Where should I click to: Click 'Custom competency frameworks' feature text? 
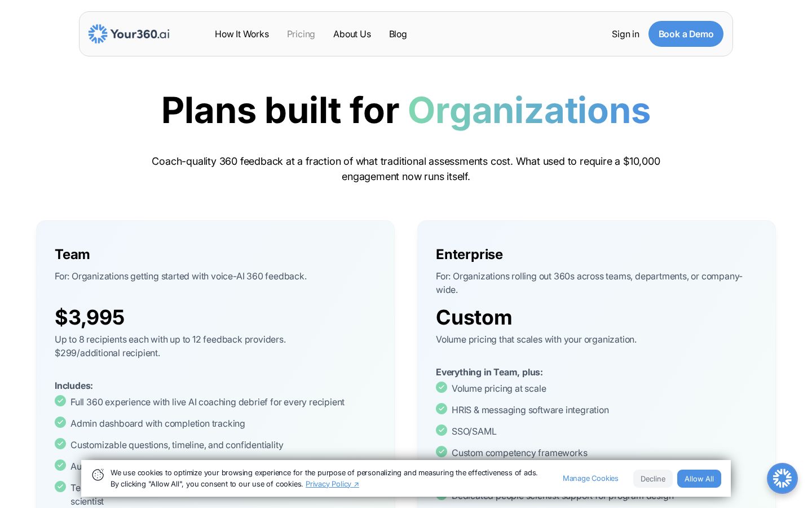click(519, 453)
